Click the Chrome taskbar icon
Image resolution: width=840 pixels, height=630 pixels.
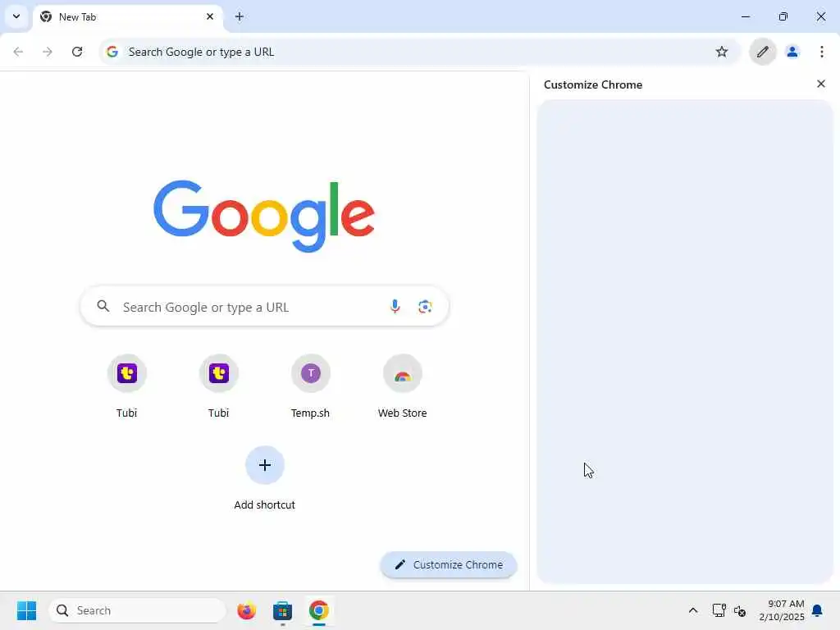click(319, 610)
